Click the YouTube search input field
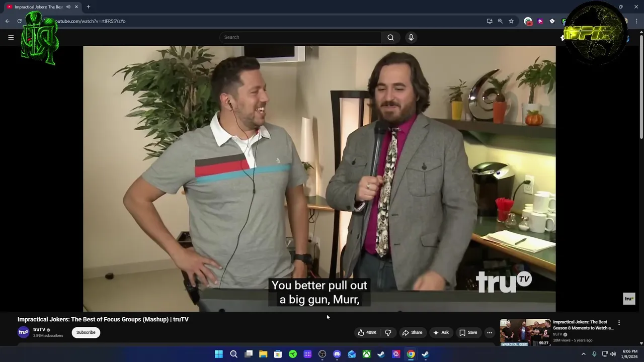The width and height of the screenshot is (644, 362). click(300, 37)
